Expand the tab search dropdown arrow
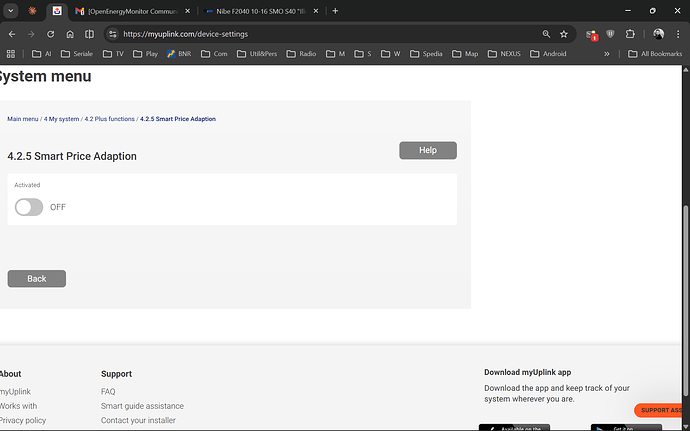 click(x=10, y=11)
